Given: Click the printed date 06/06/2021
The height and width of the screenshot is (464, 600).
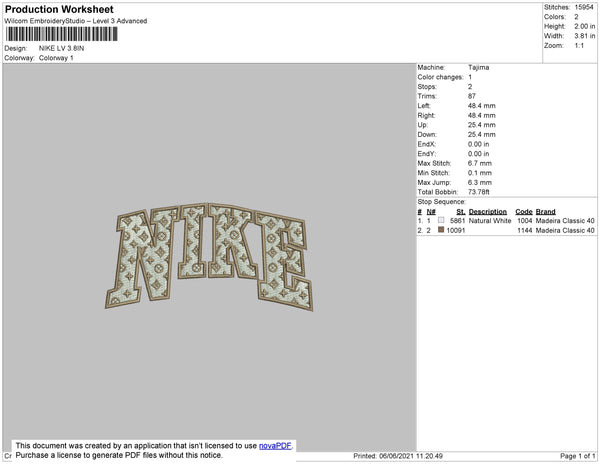Looking at the screenshot, I should (396, 456).
